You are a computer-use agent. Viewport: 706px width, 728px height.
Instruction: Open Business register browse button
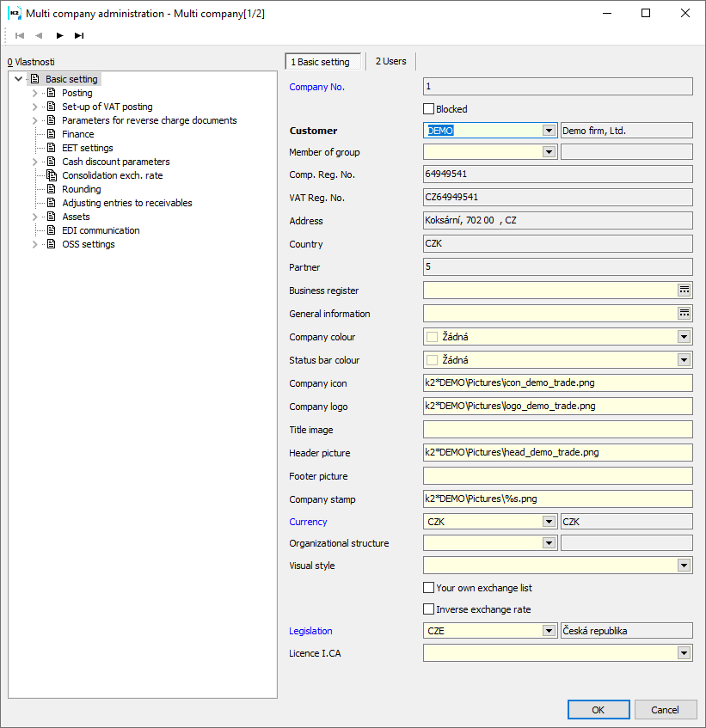(685, 291)
